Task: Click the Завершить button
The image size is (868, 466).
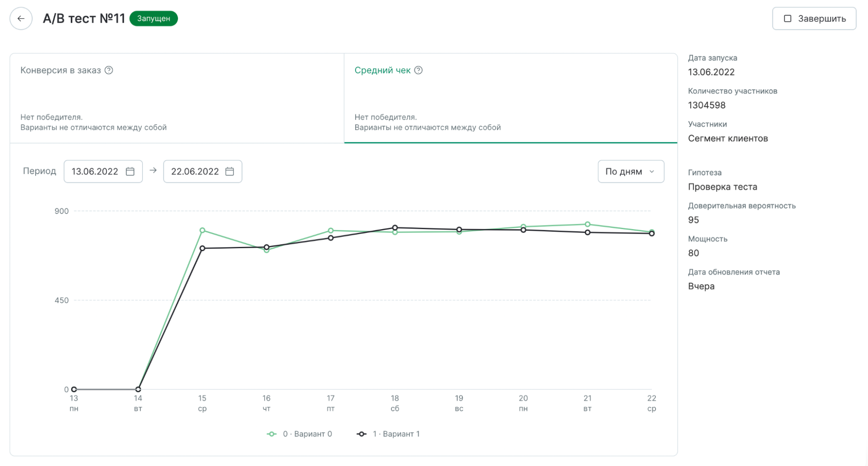Action: [814, 19]
